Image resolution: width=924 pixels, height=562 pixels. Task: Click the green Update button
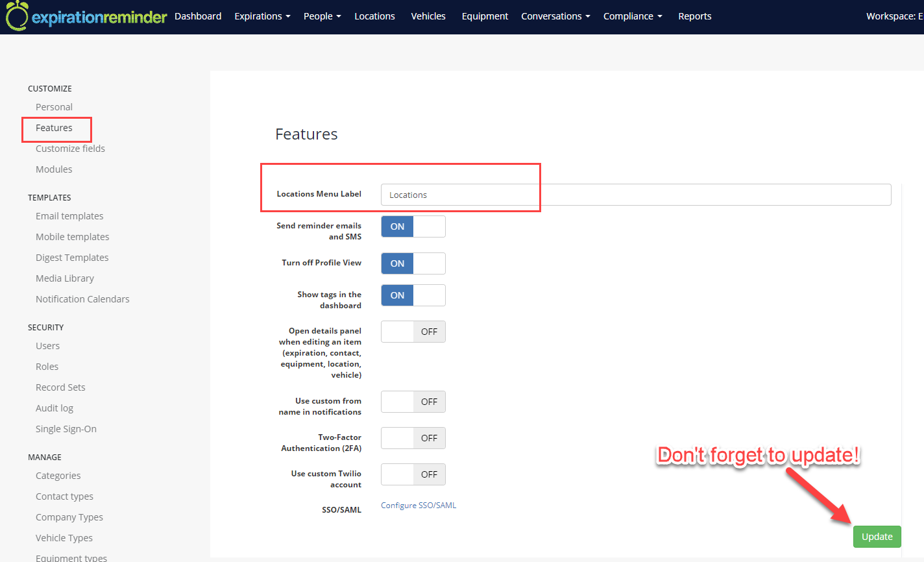pyautogui.click(x=877, y=537)
